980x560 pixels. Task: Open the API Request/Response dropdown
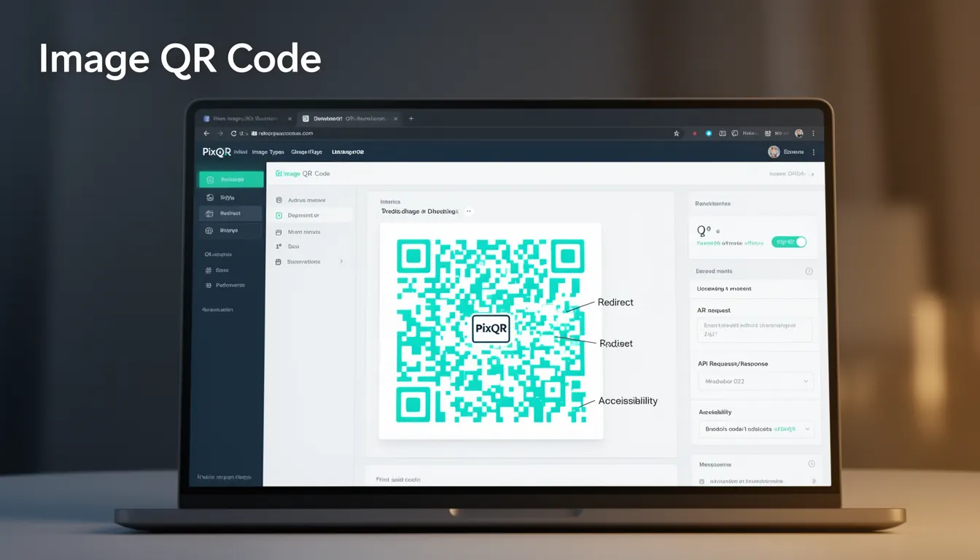[x=755, y=381]
